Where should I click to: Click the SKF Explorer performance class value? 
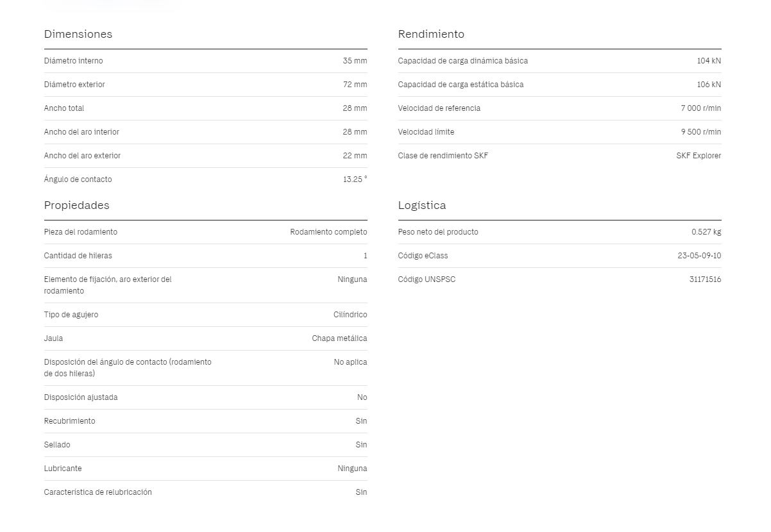pyautogui.click(x=699, y=156)
